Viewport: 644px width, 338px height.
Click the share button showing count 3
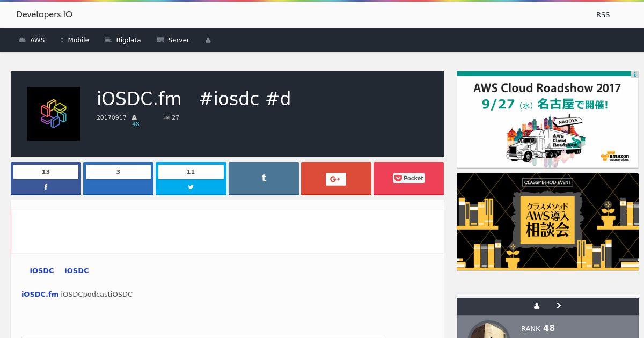118,179
